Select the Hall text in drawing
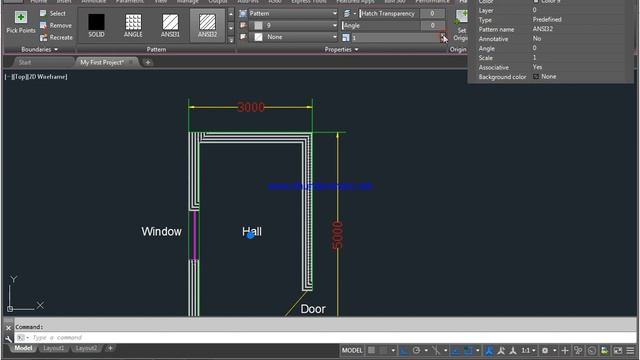Image resolution: width=640 pixels, height=360 pixels. [x=252, y=232]
